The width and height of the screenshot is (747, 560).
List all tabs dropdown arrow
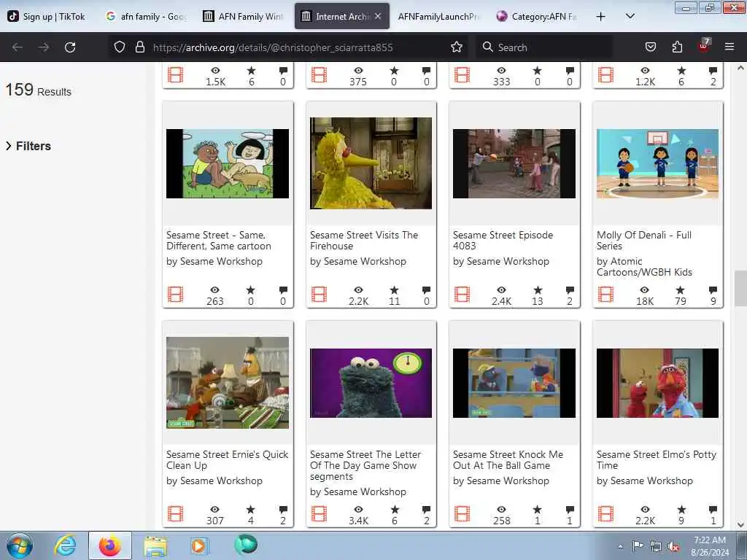coord(630,16)
